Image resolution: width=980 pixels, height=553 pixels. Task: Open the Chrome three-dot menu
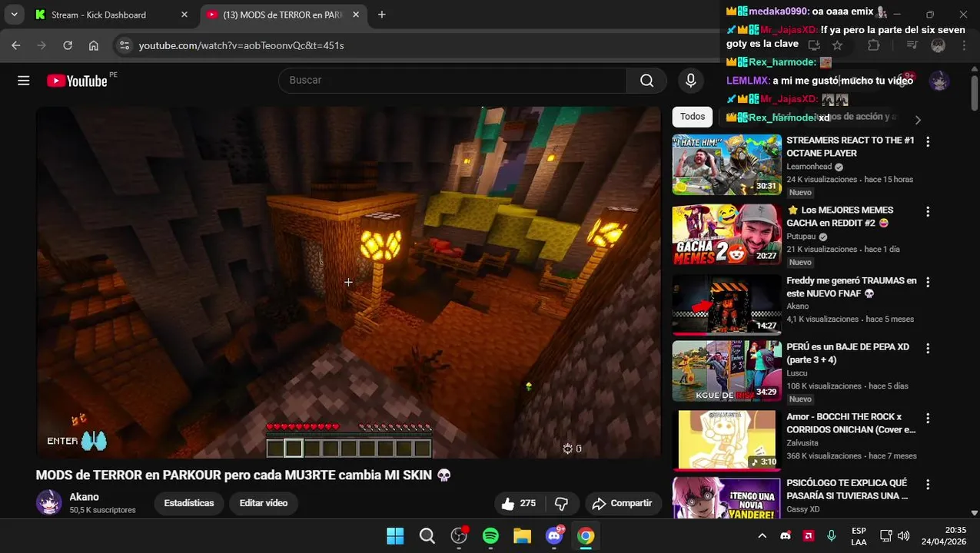964,45
